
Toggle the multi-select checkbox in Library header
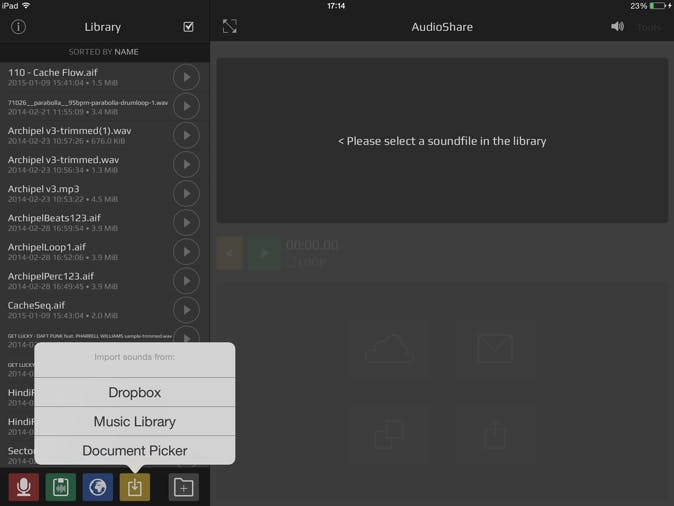(x=188, y=27)
